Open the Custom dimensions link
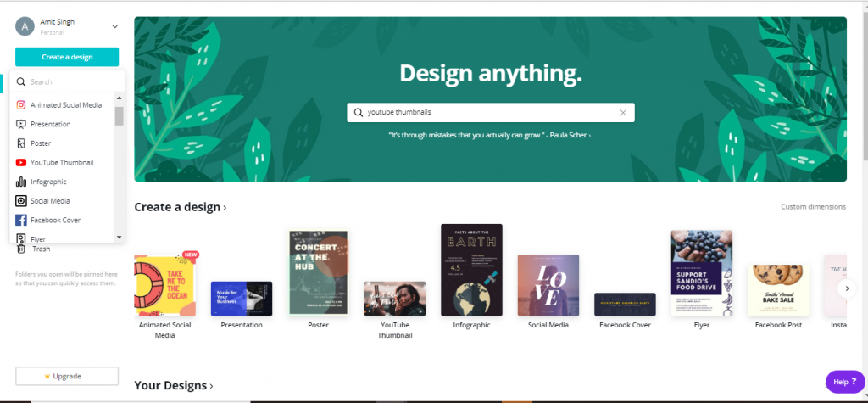Screen dimensions: 868x403 [x=813, y=207]
